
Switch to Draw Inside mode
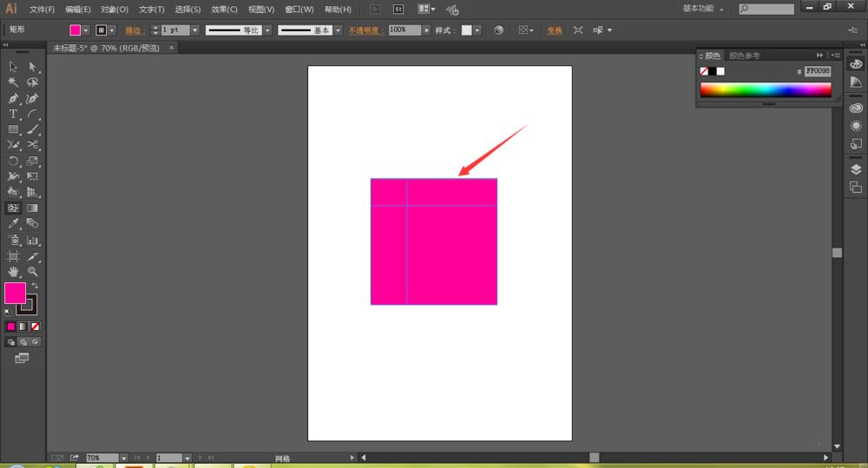35,342
